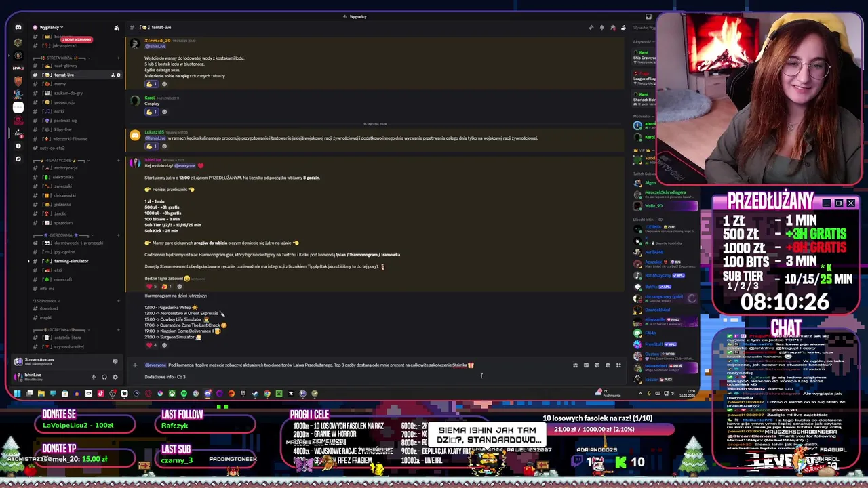
Task: Show pinned messages pin icon
Action: [612, 28]
